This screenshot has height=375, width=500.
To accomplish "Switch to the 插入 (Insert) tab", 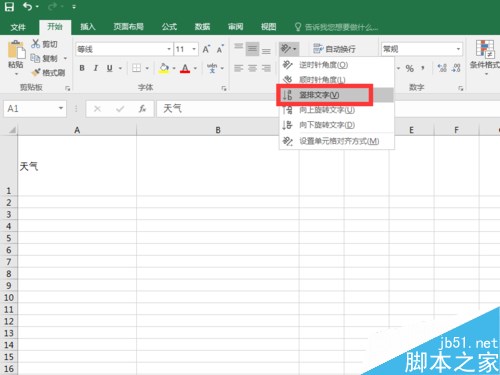I will pos(88,27).
